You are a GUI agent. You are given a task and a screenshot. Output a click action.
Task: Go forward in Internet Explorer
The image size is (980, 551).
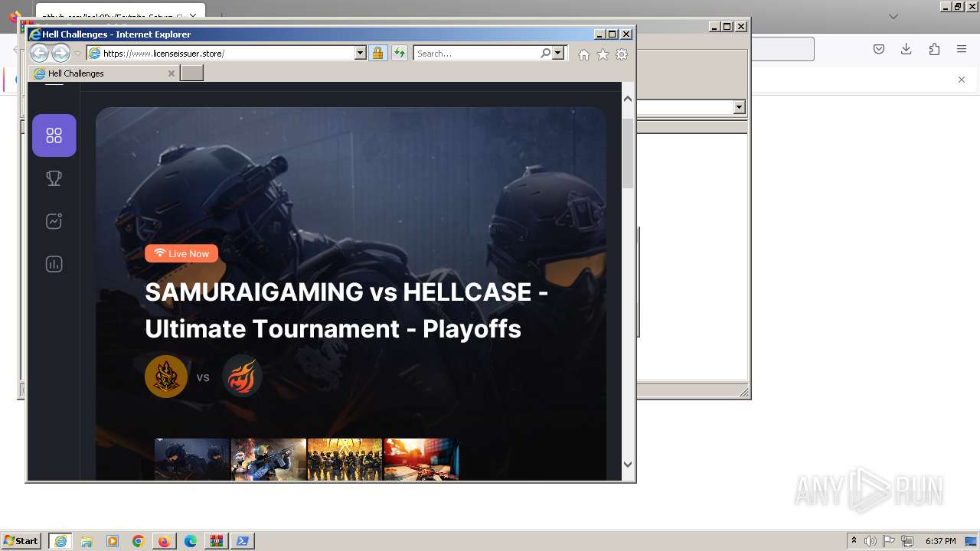tap(60, 53)
